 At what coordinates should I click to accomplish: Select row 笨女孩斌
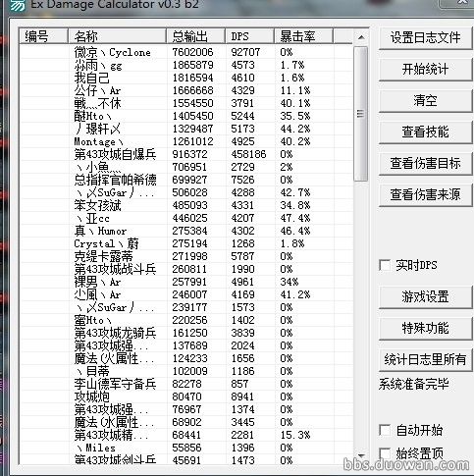click(186, 205)
